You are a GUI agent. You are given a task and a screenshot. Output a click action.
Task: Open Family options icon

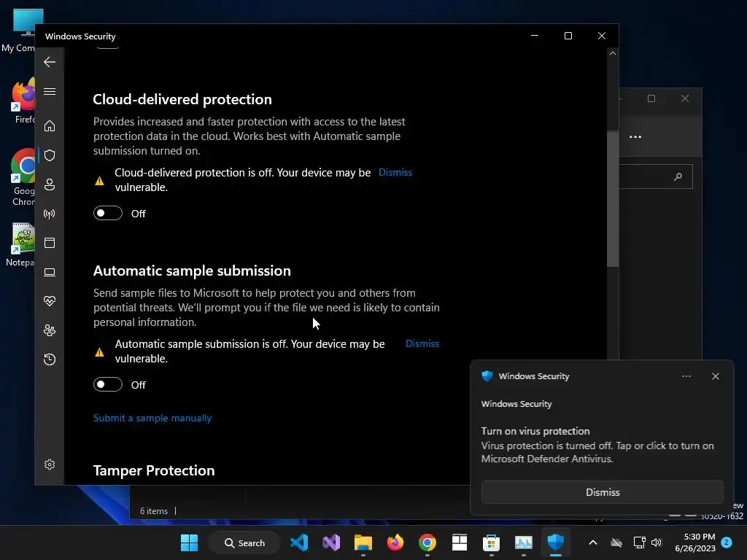50,330
